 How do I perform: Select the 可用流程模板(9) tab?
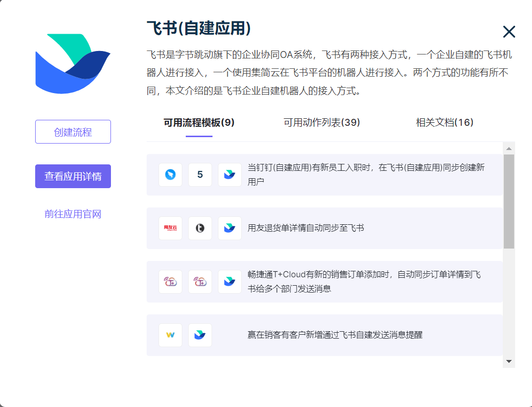click(199, 123)
